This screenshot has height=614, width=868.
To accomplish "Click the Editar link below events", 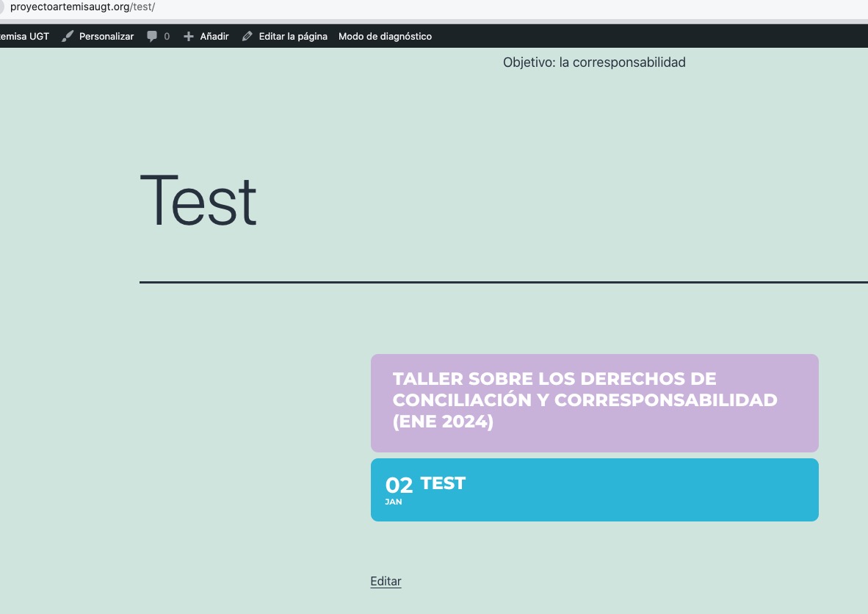I will click(386, 582).
